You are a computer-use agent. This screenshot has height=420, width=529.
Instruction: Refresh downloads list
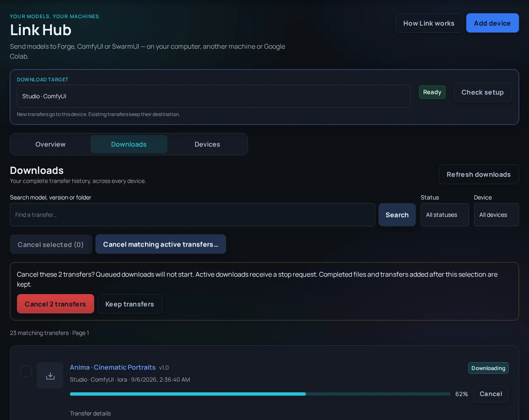pos(479,174)
